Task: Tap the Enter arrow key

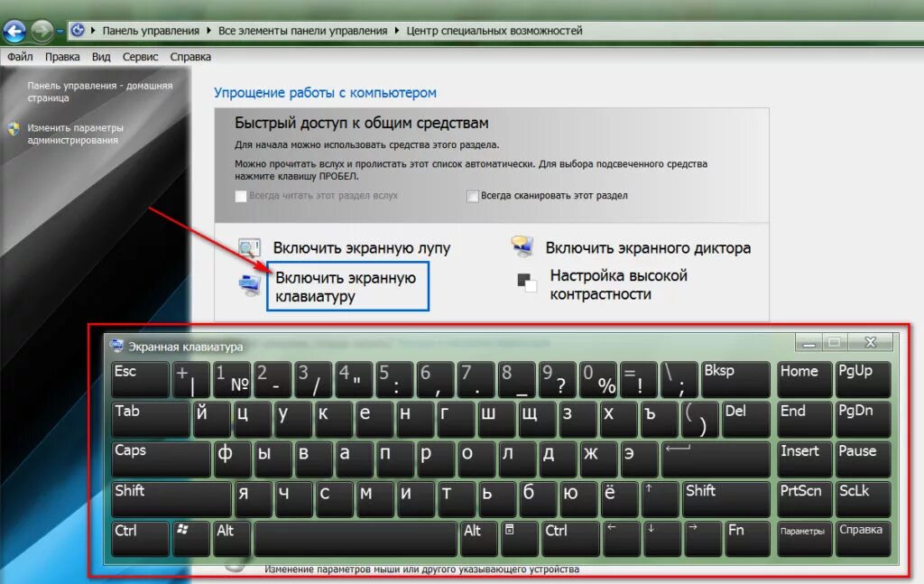Action: [x=716, y=459]
